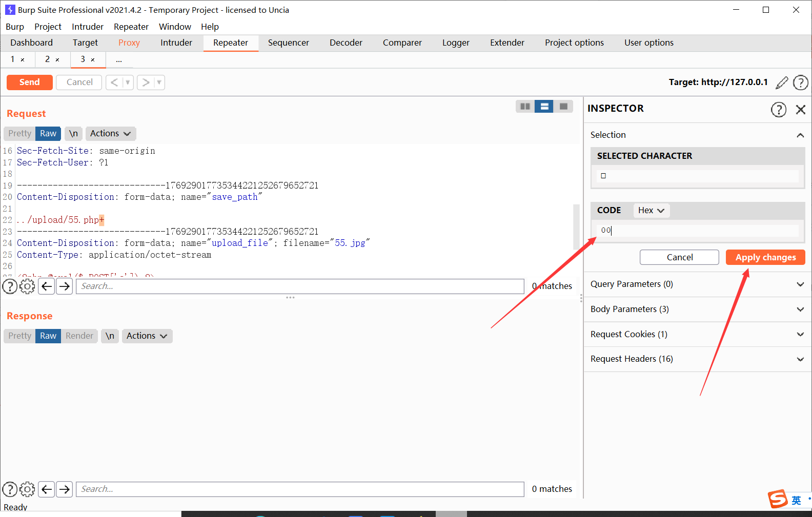Click the request search field

click(300, 286)
